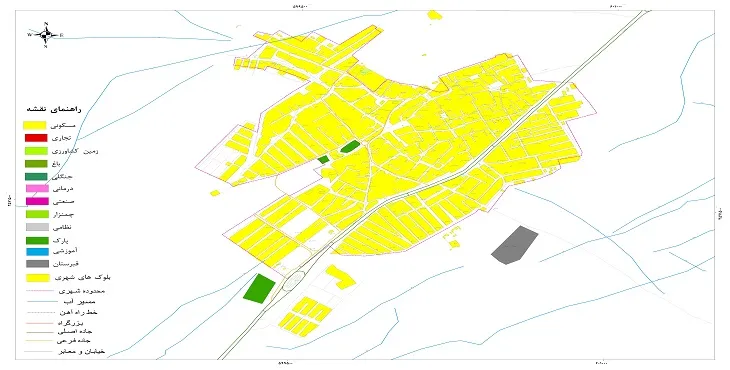Viewport: 730px width, 370px height.
Task: Select the آموزشی legend label
Action: (x=65, y=251)
